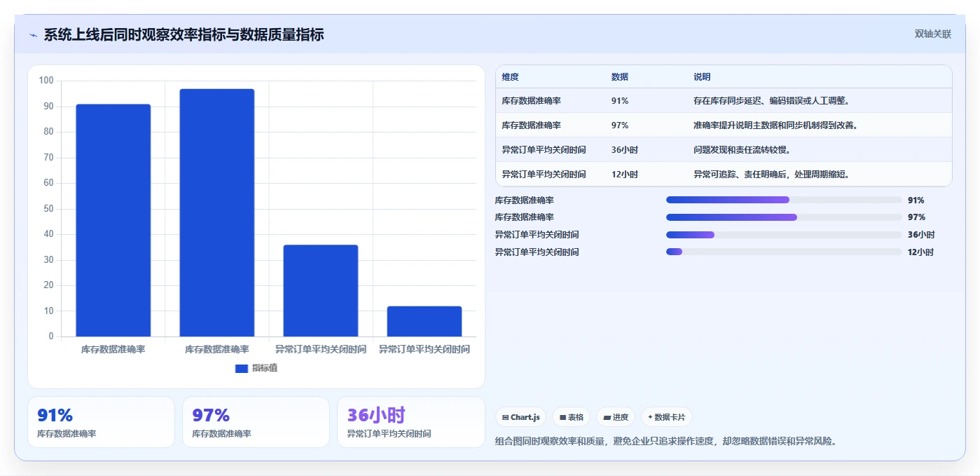Click the 进度 tag chip

click(616, 417)
